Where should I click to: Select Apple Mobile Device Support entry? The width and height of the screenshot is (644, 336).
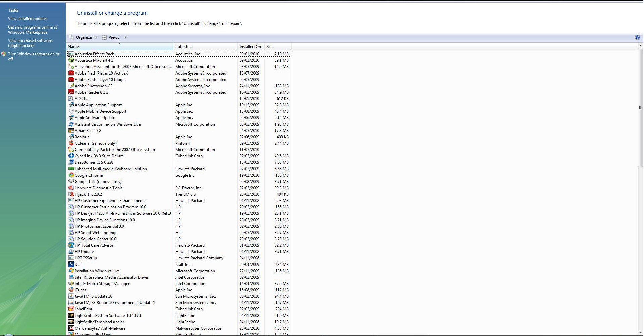[179, 111]
